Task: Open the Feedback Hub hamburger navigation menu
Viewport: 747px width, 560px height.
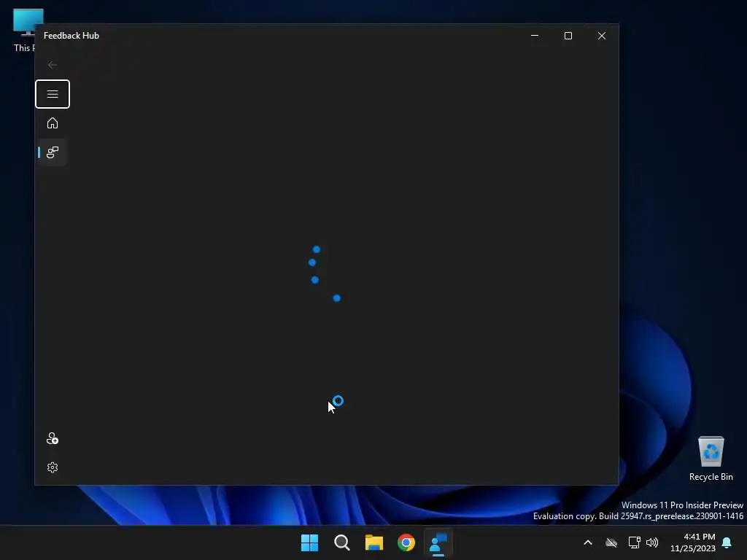Action: [53, 94]
